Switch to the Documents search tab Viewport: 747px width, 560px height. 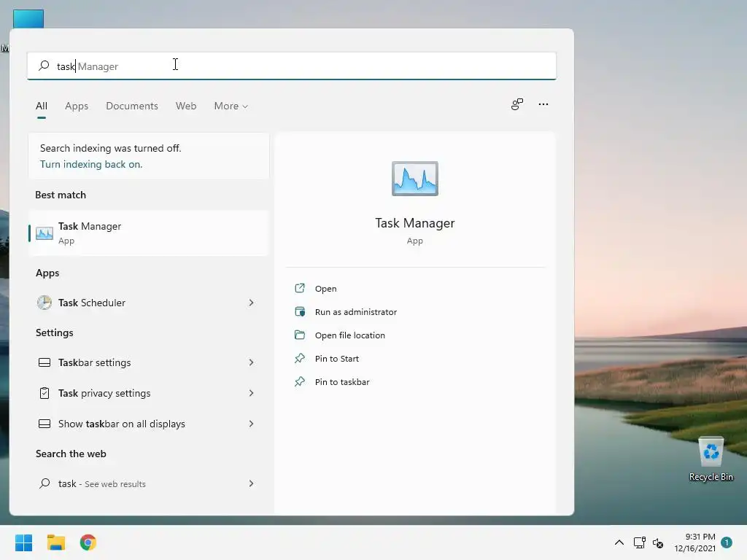tap(132, 106)
